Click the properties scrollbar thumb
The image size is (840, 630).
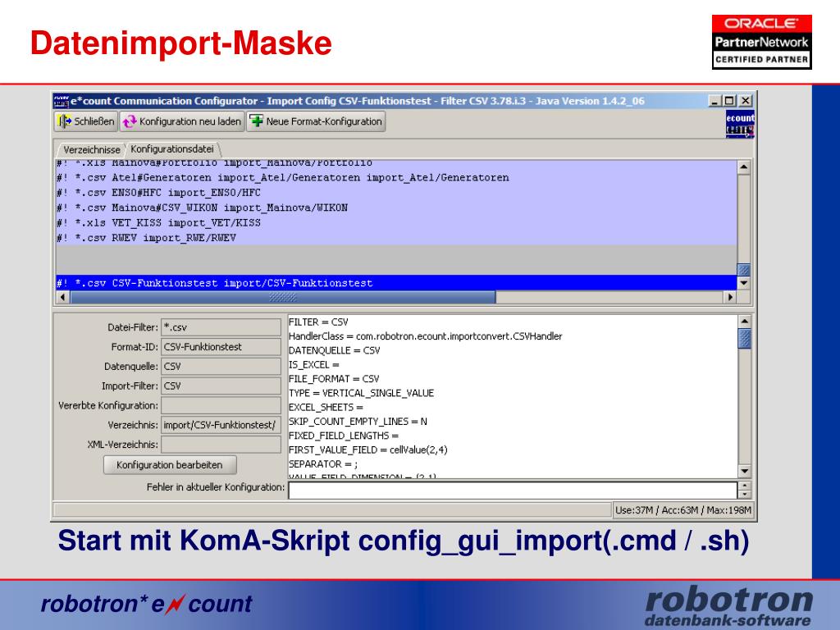[744, 339]
